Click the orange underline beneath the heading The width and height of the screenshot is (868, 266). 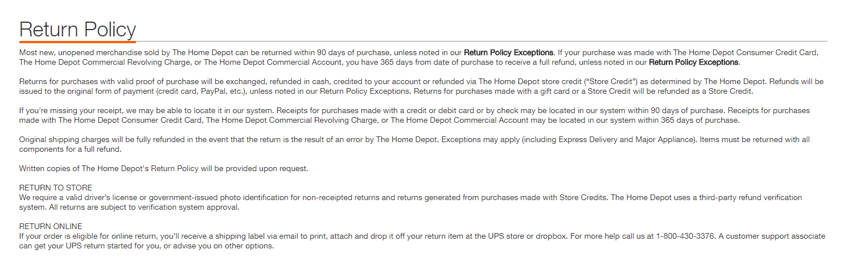(x=77, y=41)
